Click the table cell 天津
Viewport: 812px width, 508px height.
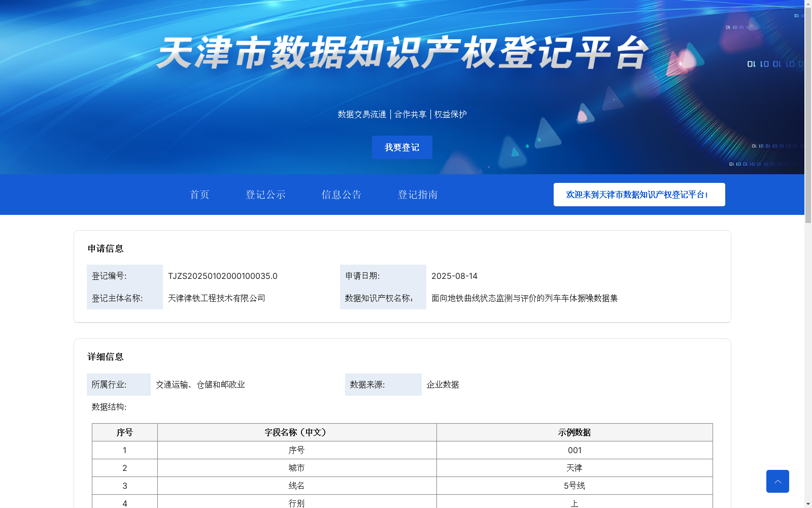574,468
